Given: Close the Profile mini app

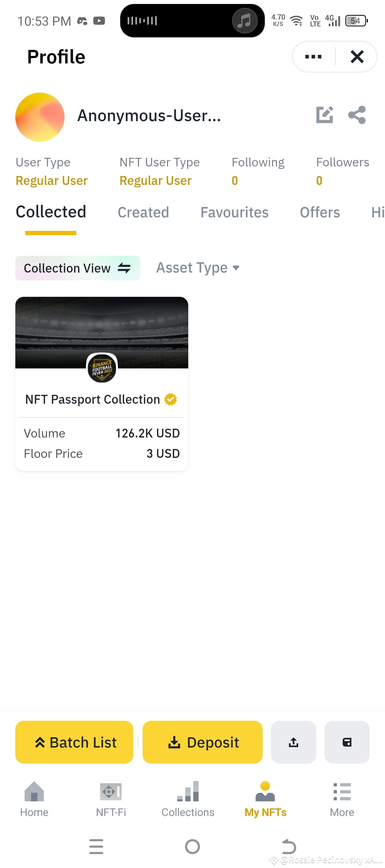Looking at the screenshot, I should tap(357, 57).
